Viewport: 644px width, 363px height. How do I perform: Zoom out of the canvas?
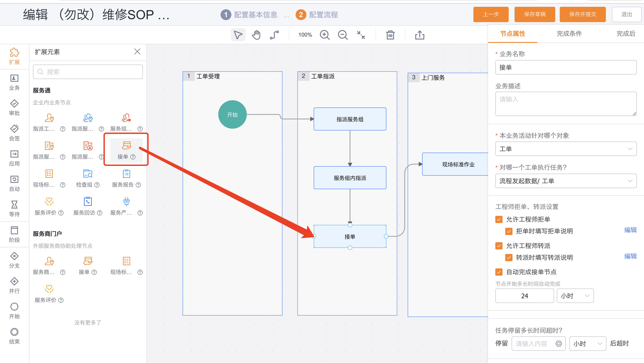343,35
